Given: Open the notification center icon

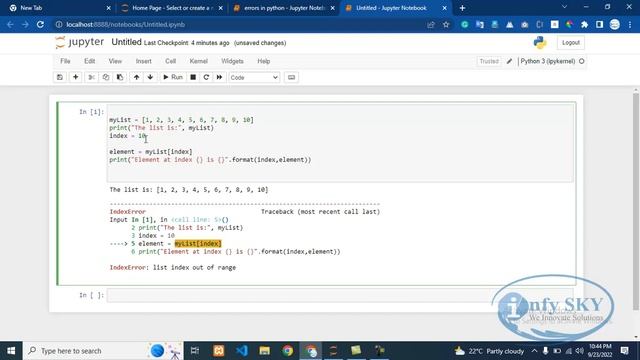Looking at the screenshot, I should [x=624, y=351].
